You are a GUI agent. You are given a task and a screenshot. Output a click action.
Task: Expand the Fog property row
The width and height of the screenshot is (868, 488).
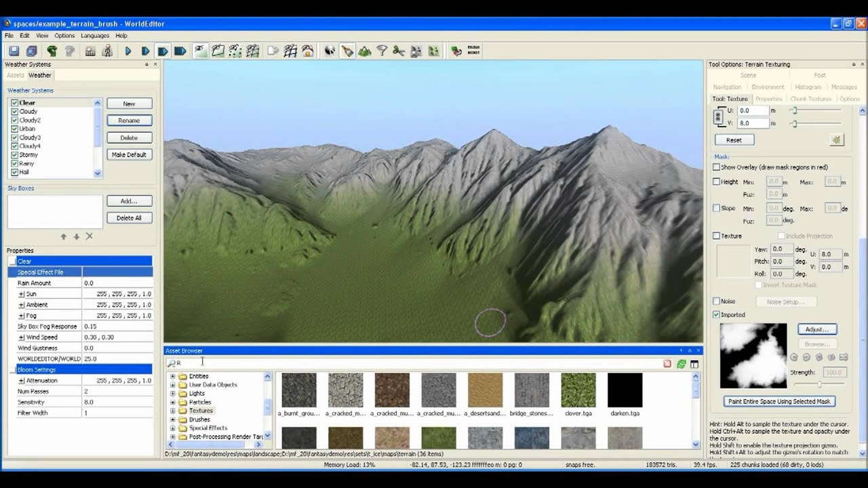22,316
